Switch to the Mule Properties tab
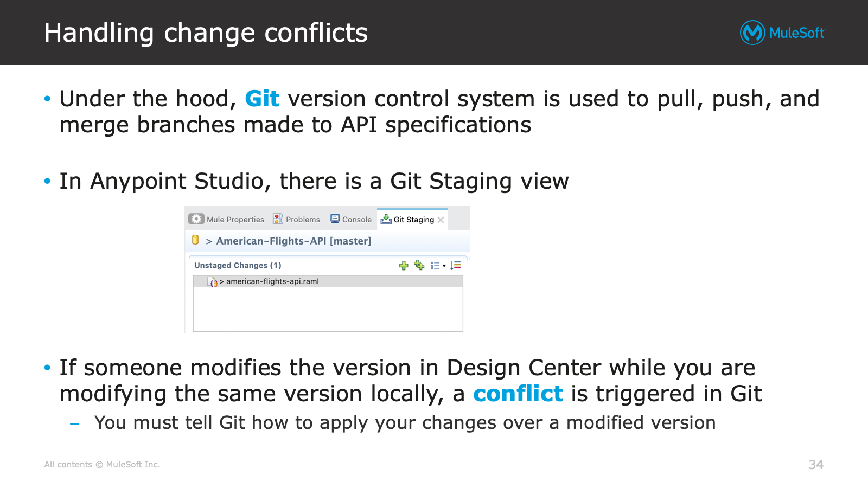Screen dimensions: 868x488 pos(227,219)
